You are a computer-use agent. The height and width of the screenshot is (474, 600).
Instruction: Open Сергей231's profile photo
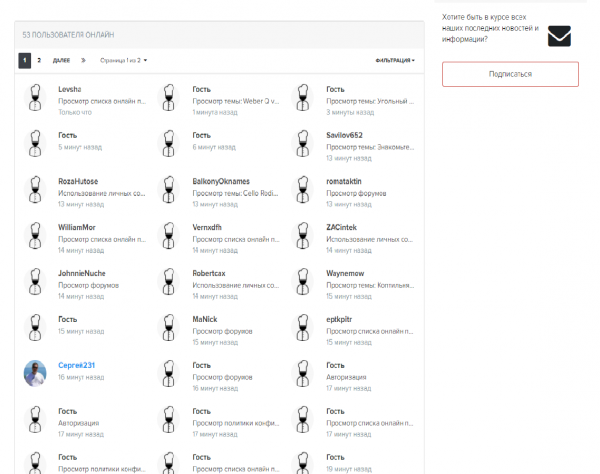pyautogui.click(x=35, y=373)
